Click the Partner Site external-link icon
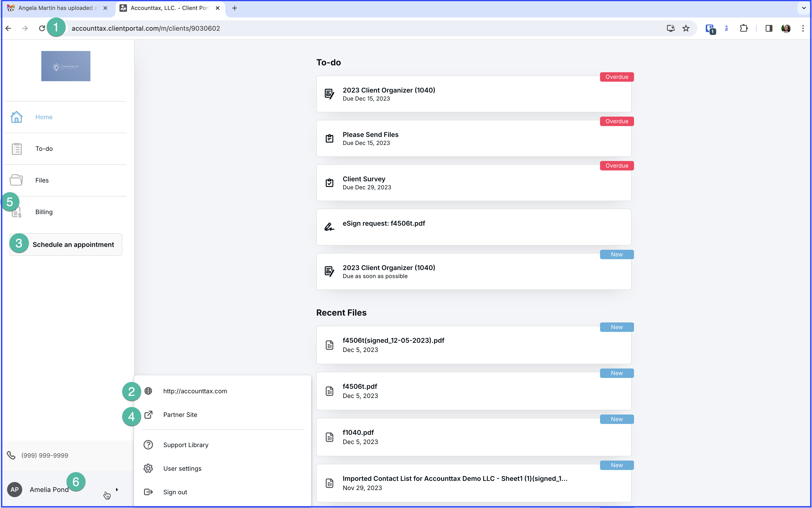 coord(148,415)
